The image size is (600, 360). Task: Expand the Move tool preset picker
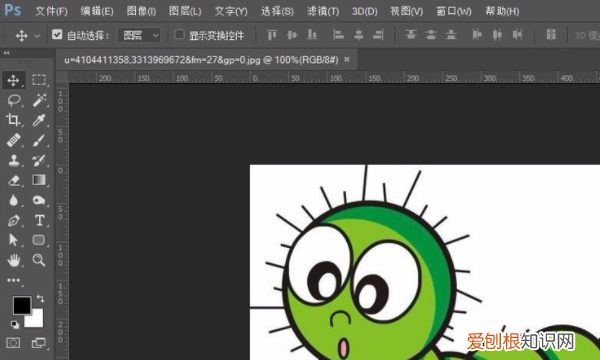37,36
